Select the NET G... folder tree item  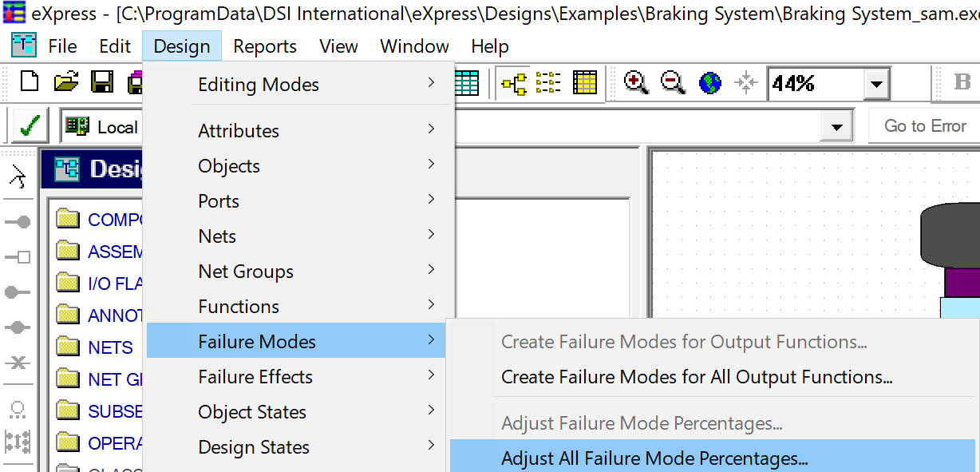[x=100, y=379]
